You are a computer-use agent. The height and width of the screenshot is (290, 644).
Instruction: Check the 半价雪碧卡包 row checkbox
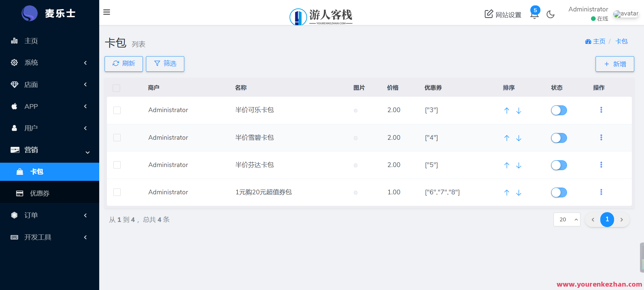click(x=117, y=138)
